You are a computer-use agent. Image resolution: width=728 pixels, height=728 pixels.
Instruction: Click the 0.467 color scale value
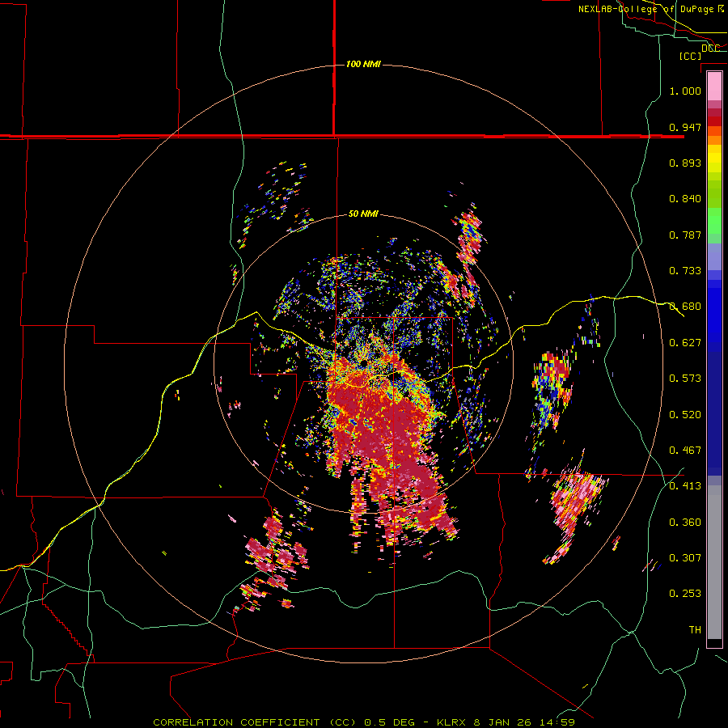pos(685,451)
